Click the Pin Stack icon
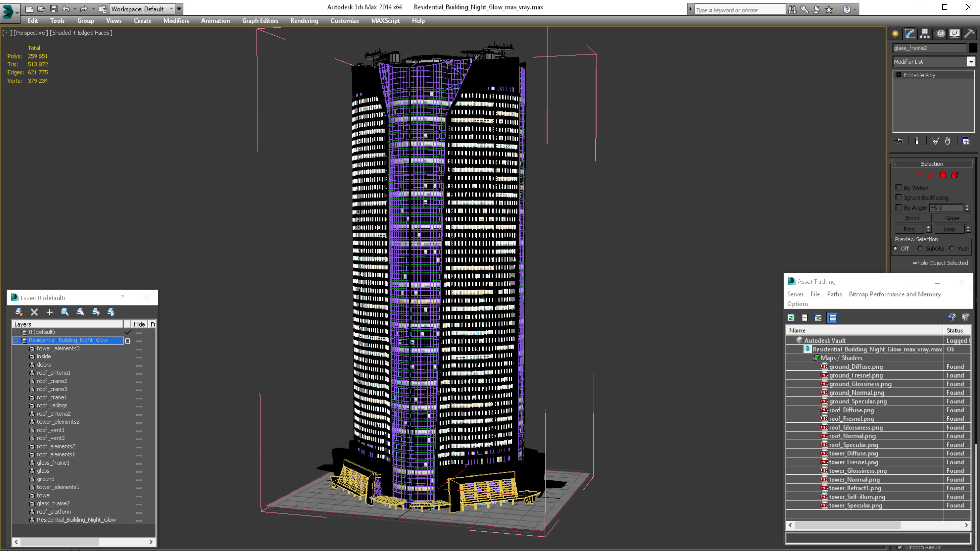The width and height of the screenshot is (980, 551). click(899, 141)
